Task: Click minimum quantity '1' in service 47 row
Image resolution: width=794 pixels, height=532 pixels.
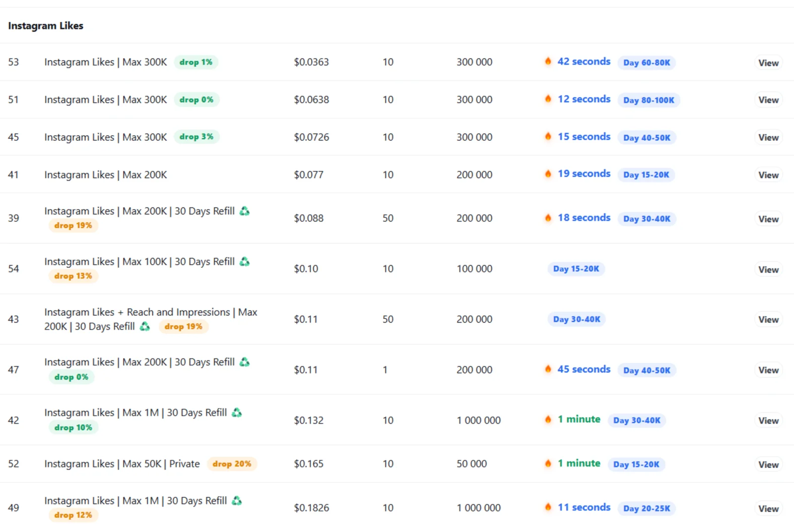Action: tap(385, 370)
